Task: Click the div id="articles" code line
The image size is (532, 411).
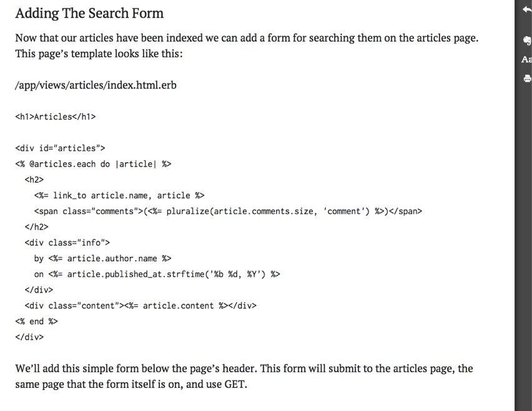Action: coord(60,148)
